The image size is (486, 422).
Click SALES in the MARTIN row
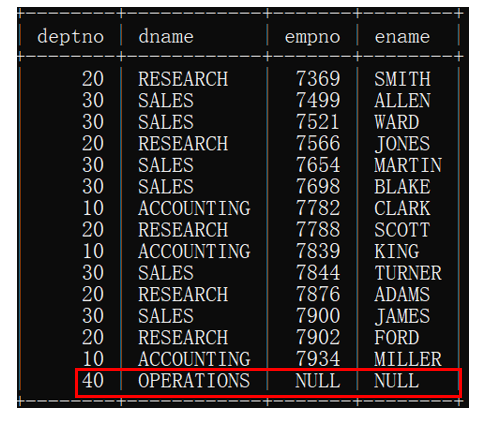166,165
